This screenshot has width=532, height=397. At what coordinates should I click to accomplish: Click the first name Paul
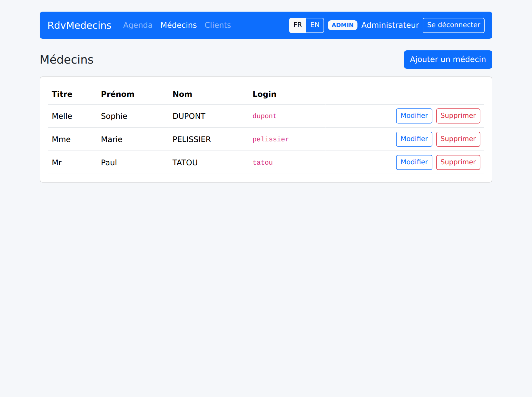(109, 163)
